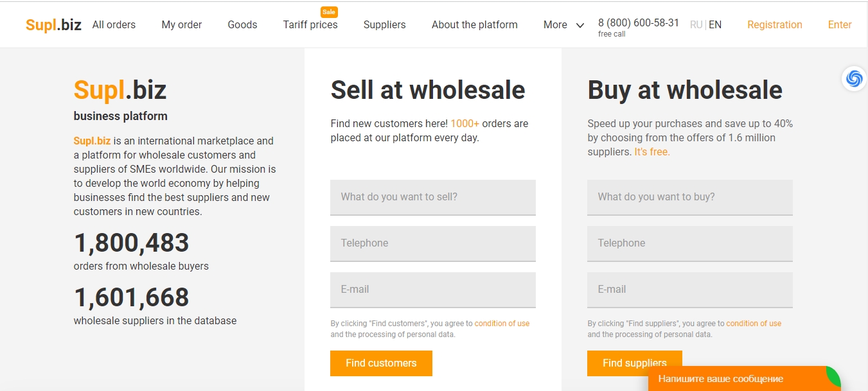
Task: Open the Russian chat message widget
Action: (739, 378)
